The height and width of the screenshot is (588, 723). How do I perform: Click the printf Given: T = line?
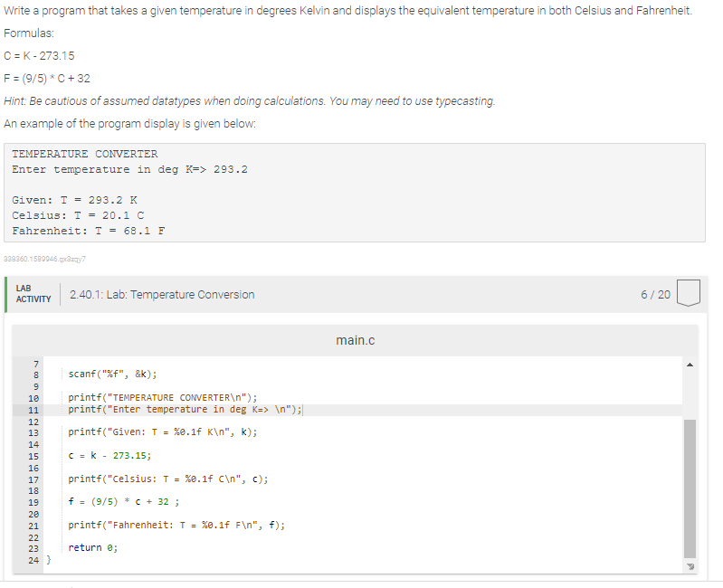(x=163, y=432)
